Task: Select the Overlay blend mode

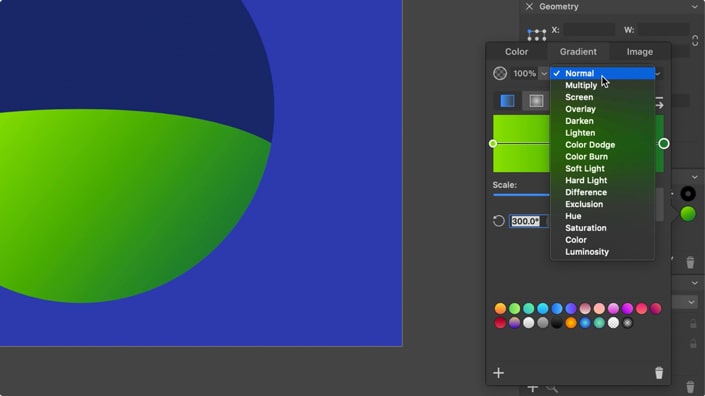Action: pyautogui.click(x=602, y=109)
